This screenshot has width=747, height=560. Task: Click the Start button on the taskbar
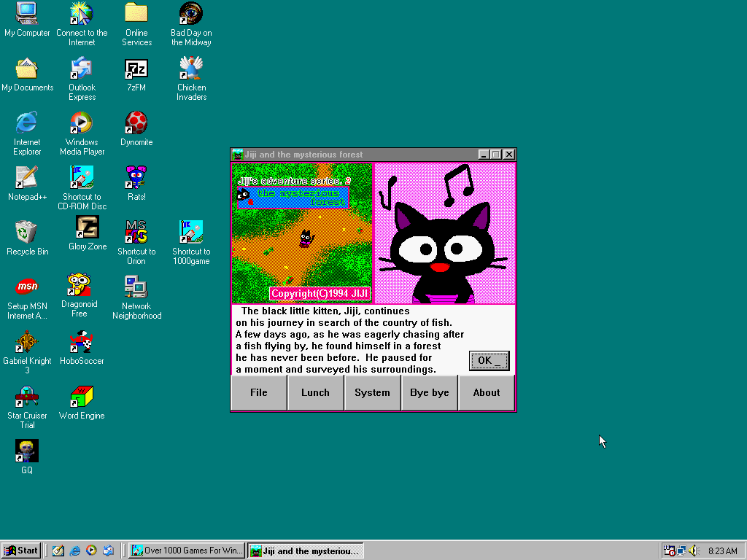[x=21, y=551]
